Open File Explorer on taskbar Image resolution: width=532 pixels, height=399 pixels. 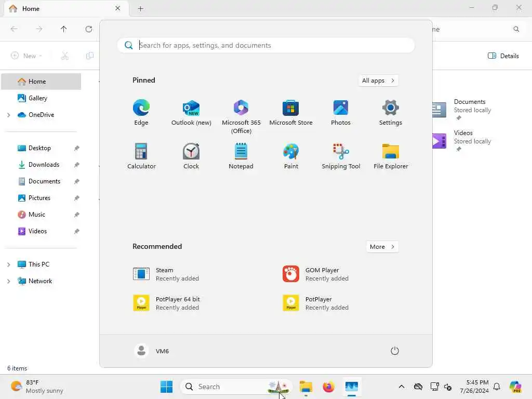click(305, 387)
